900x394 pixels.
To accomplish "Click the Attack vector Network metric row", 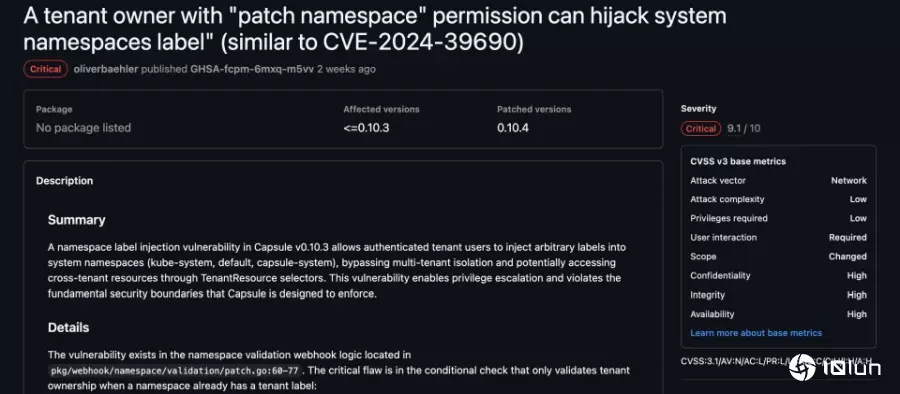I will 778,180.
